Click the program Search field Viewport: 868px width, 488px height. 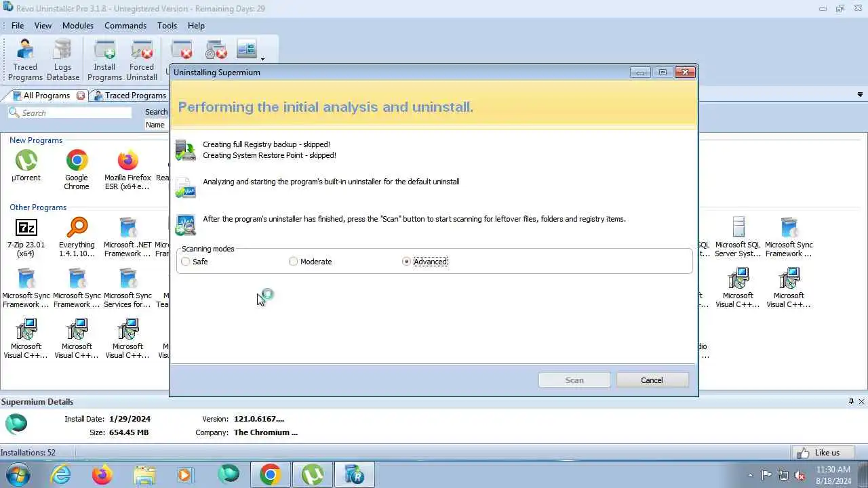70,113
